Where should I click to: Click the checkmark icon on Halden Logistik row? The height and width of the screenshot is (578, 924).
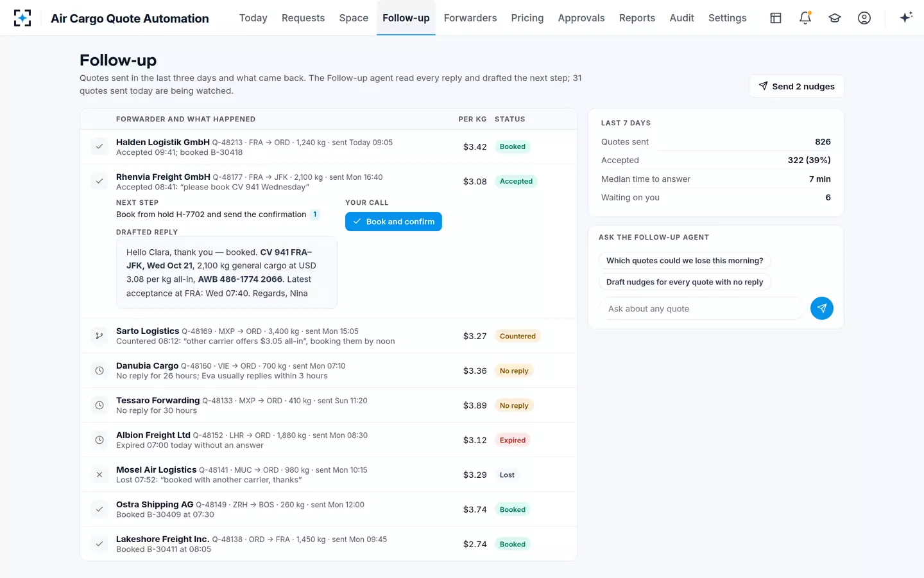click(x=99, y=146)
